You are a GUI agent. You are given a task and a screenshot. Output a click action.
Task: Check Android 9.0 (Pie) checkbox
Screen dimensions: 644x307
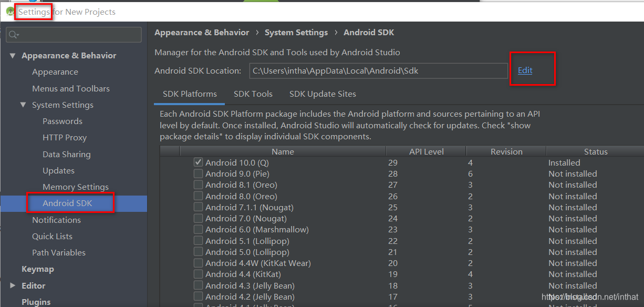tap(198, 173)
